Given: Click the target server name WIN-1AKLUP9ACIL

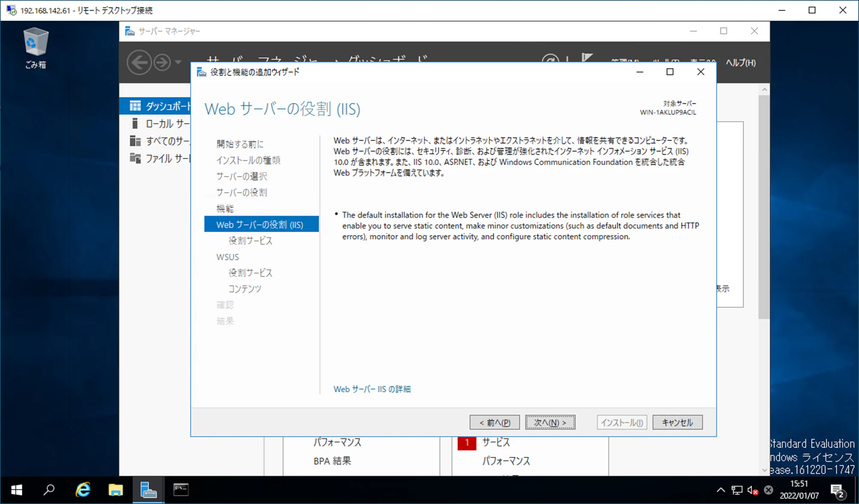Looking at the screenshot, I should tap(668, 112).
